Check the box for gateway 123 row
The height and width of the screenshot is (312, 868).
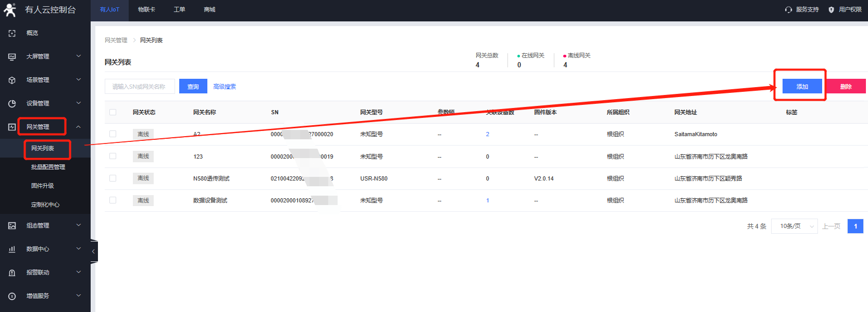(113, 156)
